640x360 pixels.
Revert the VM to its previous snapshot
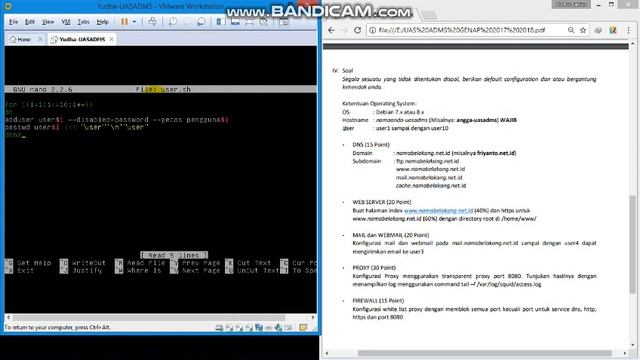187,22
